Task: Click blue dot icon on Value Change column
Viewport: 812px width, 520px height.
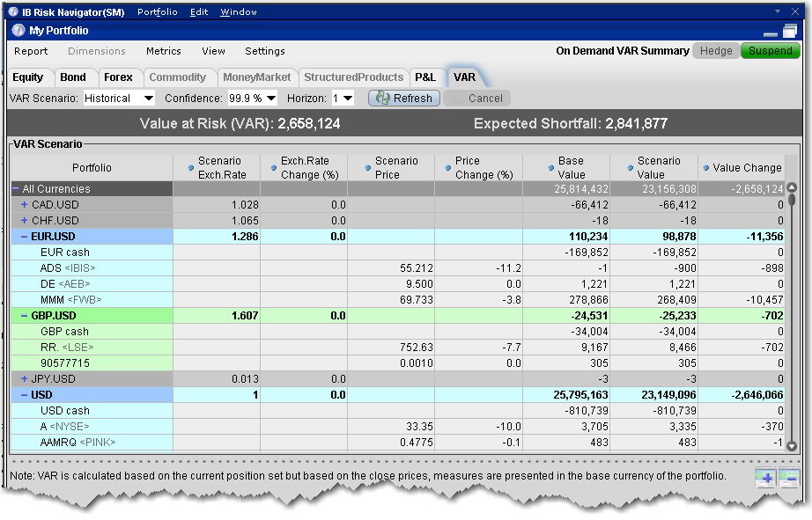Action: click(705, 167)
